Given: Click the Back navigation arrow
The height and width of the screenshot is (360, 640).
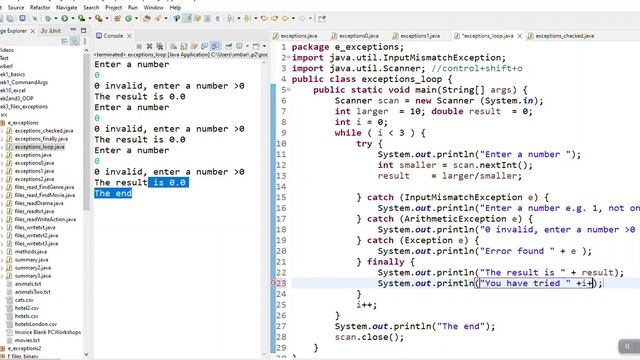Looking at the screenshot, I should pyautogui.click(x=285, y=18).
